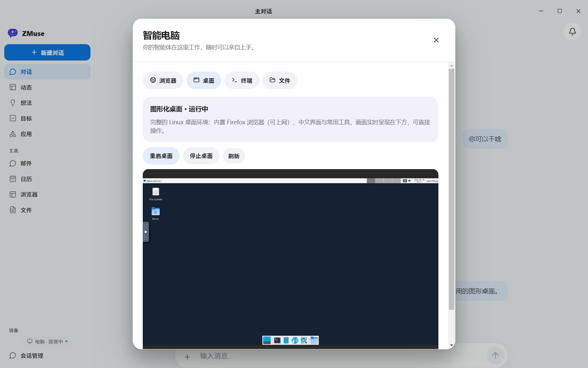
Task: Open 浏览器 under 工具 in the sidebar
Action: tap(47, 195)
